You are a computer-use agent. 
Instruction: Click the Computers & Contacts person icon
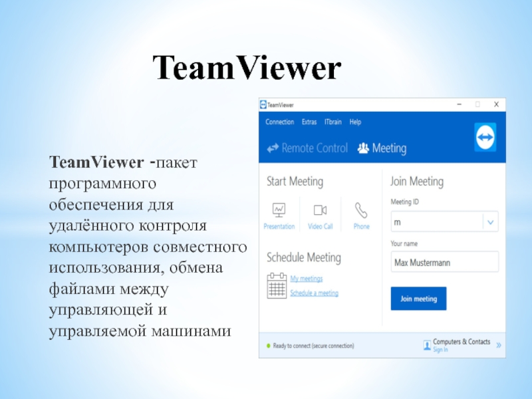427,345
